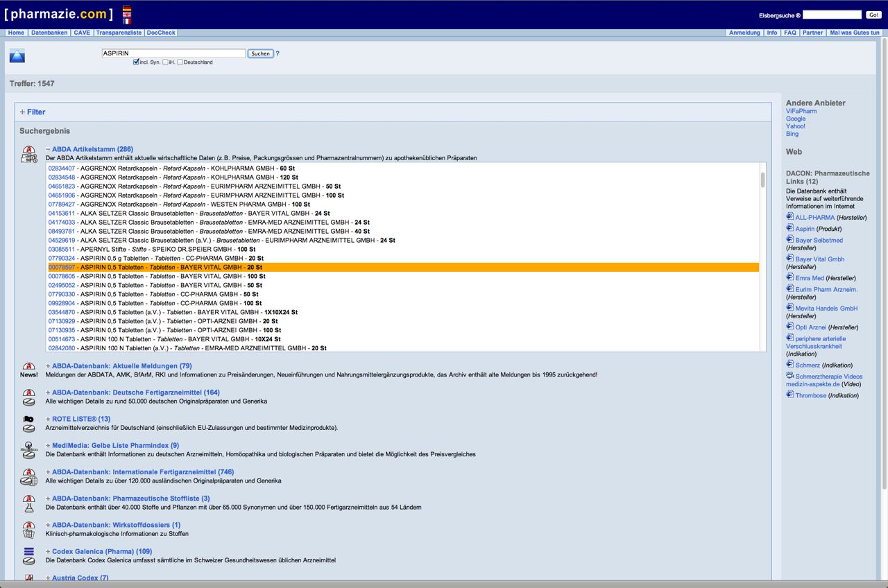
Task: Enable the iH. checkbox
Action: [165, 62]
